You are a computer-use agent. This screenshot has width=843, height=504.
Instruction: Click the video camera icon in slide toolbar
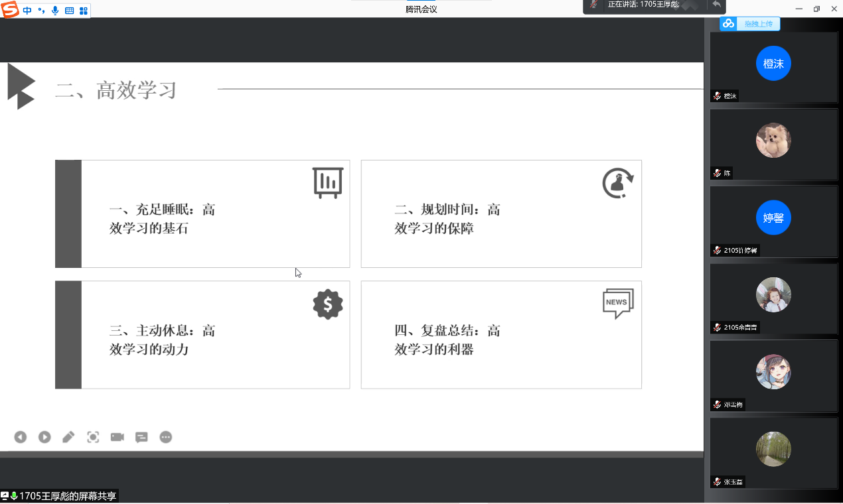click(x=117, y=437)
